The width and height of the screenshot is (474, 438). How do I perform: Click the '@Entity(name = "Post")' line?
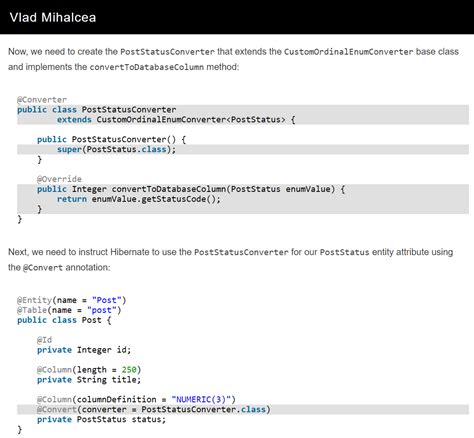click(72, 300)
